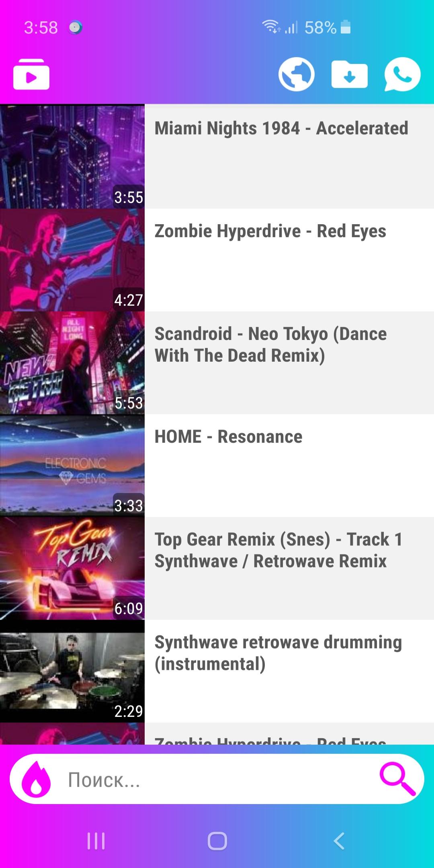Open the recent apps navigation button
Screen dimensions: 434x868
click(96, 841)
